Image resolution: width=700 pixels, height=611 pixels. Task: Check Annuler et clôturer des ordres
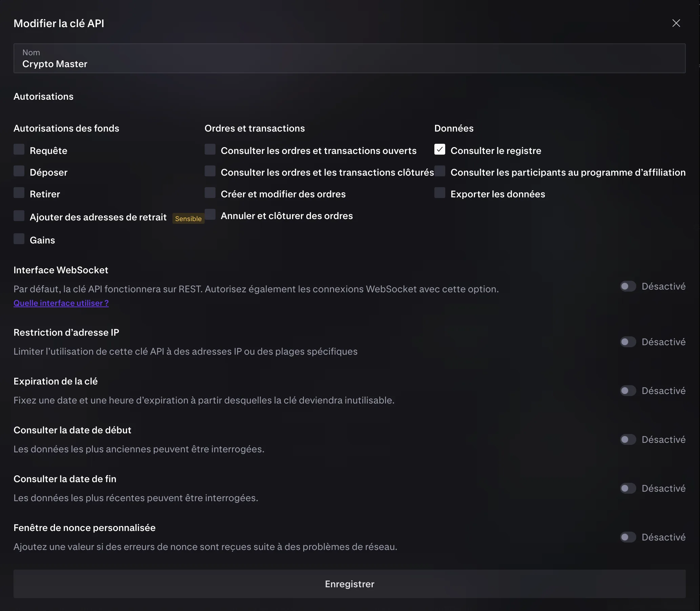(x=210, y=215)
